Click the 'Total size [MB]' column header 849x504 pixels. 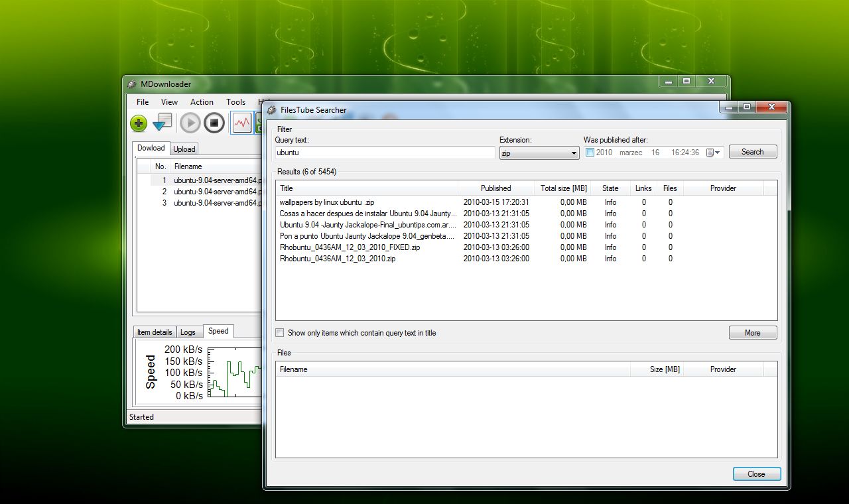click(x=563, y=188)
